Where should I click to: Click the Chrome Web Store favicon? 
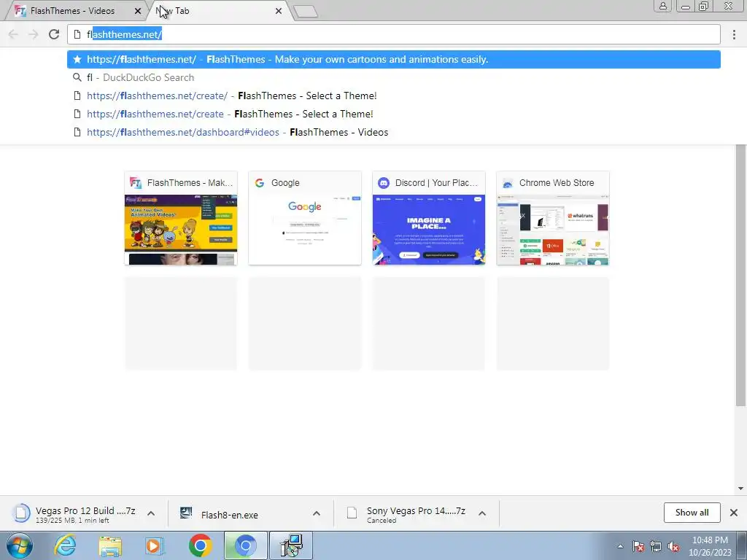[x=508, y=183]
